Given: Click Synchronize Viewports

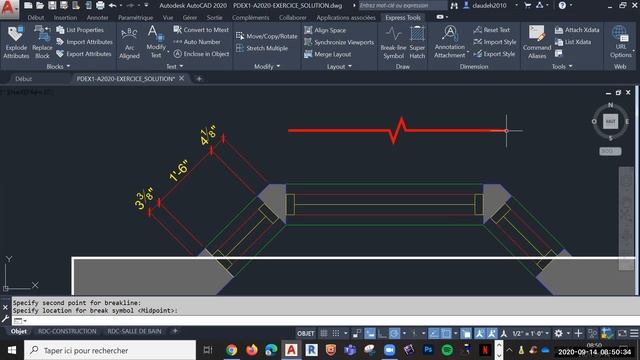Looking at the screenshot, I should pos(339,42).
